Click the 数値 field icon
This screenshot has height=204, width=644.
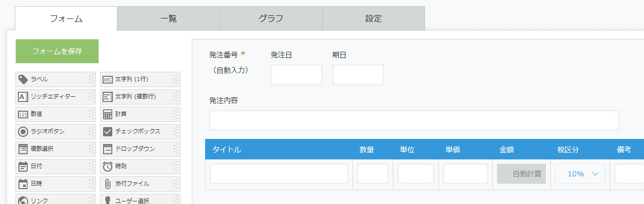pos(23,114)
